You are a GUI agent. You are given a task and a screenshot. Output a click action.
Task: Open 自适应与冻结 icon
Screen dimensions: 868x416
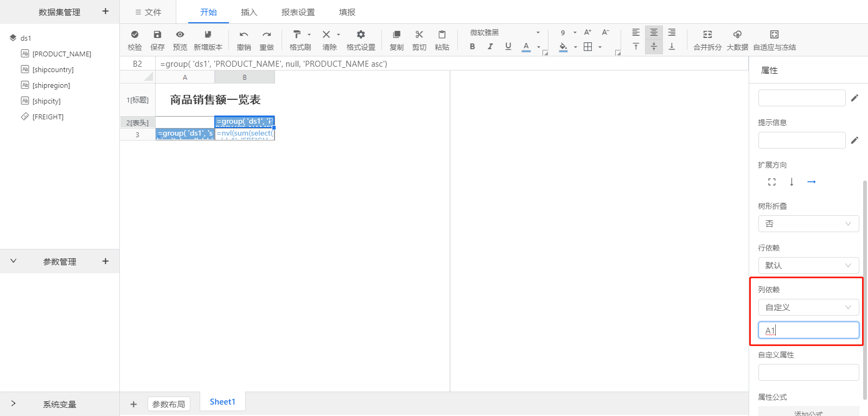point(774,34)
